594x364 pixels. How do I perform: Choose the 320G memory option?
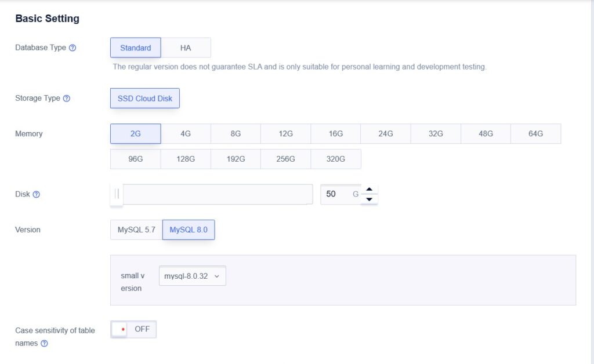click(x=335, y=158)
